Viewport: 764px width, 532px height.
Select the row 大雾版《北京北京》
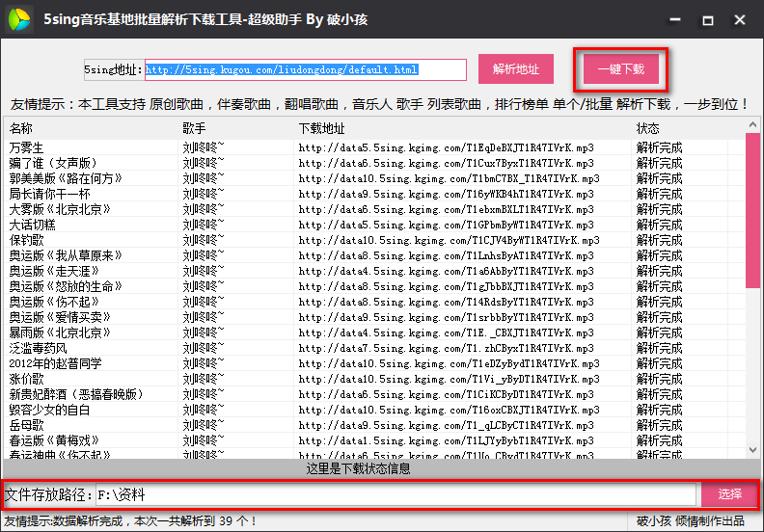pos(374,209)
